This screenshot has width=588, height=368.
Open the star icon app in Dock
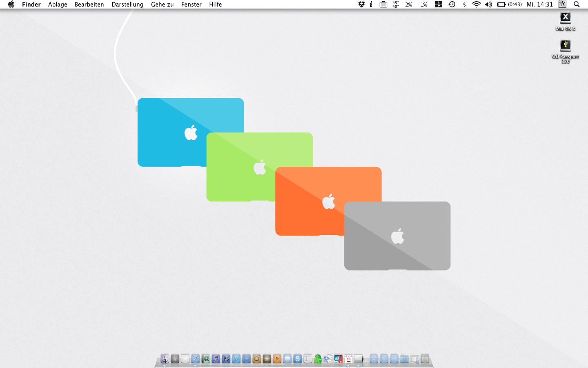(x=267, y=359)
